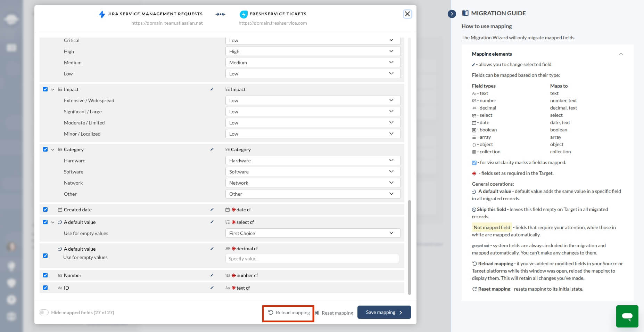This screenshot has height=332, width=644.
Task: Click the 'text cf' target field
Action: [x=243, y=288]
